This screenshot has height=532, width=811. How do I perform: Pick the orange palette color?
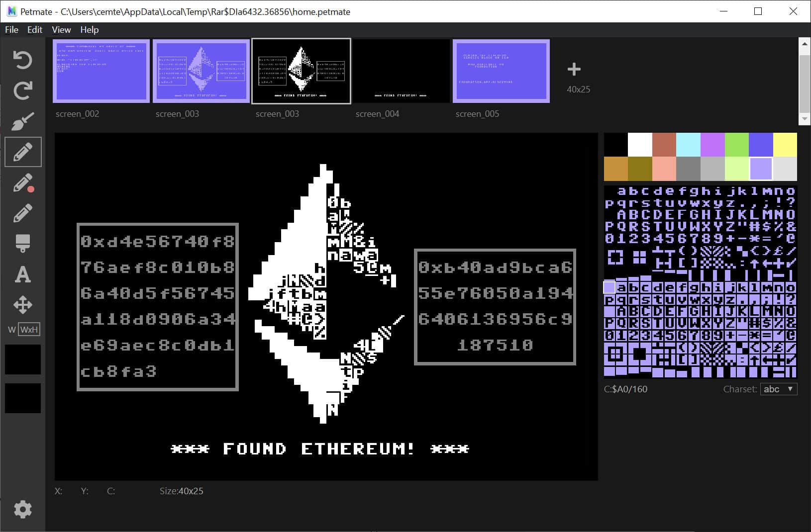tap(616, 169)
